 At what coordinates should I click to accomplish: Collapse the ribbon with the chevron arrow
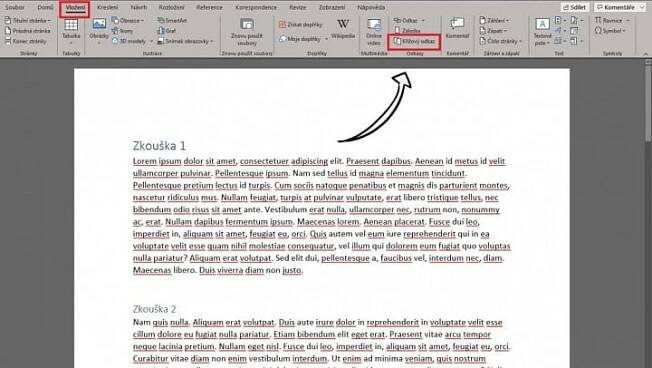(645, 54)
